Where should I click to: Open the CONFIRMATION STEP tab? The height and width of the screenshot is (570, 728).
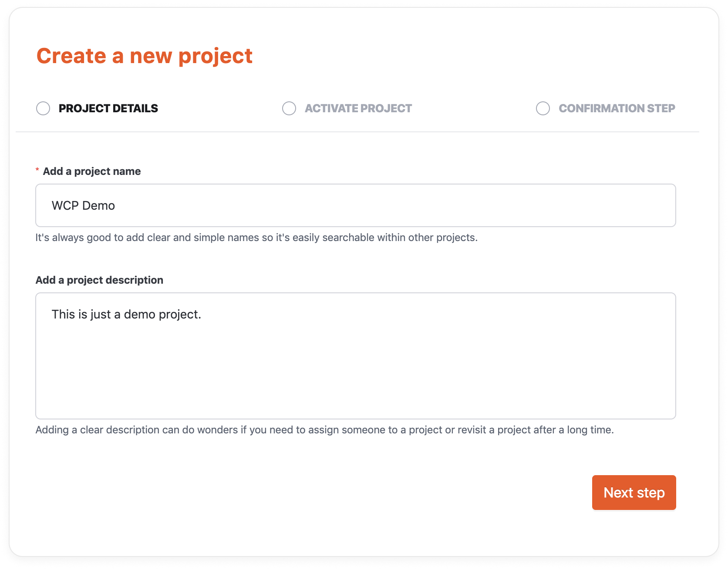(617, 108)
